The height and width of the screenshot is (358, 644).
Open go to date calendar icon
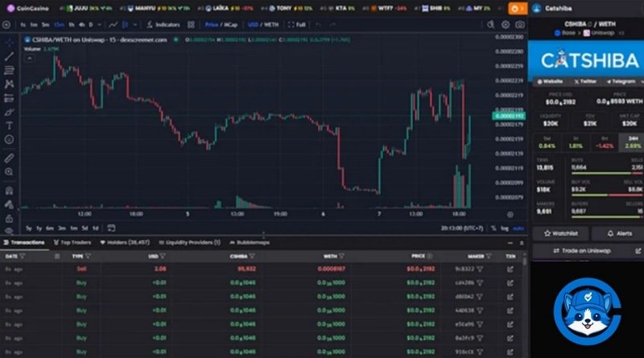pos(111,228)
